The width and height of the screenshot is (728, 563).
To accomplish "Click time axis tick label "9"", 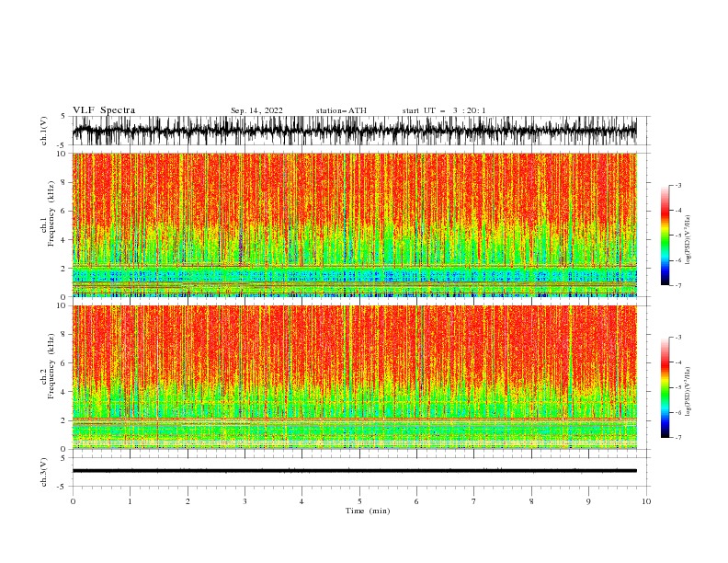I will pyautogui.click(x=588, y=501).
